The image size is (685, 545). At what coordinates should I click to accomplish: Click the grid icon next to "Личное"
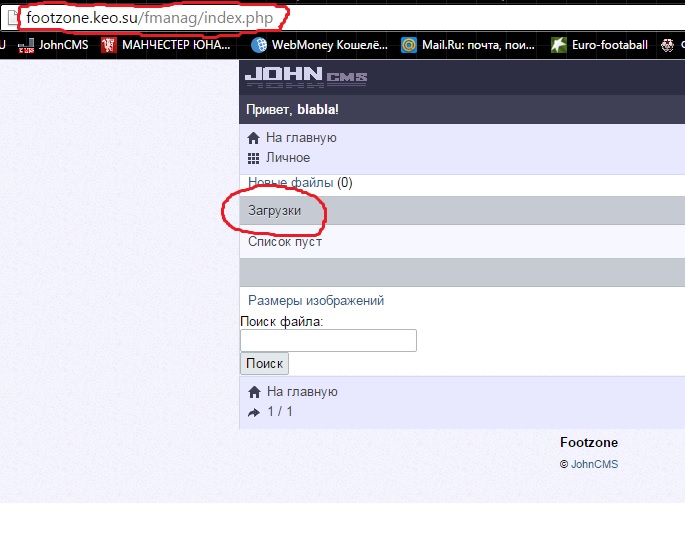click(x=254, y=158)
